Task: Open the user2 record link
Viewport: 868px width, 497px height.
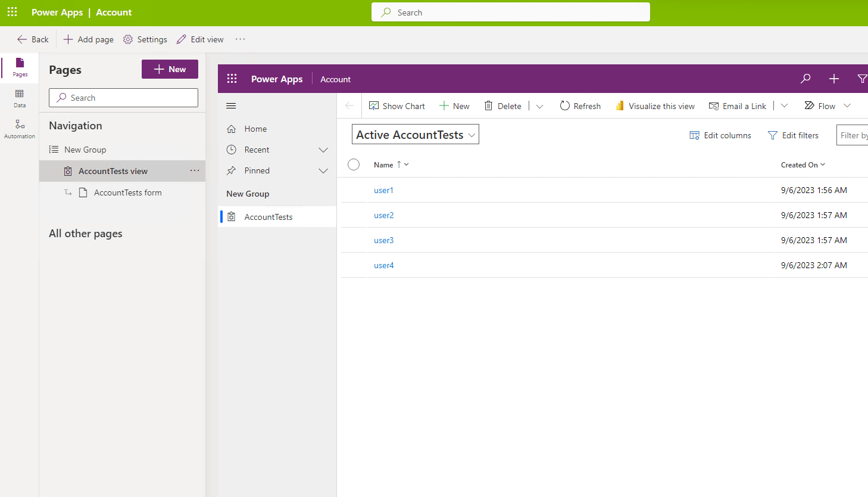Action: [383, 215]
